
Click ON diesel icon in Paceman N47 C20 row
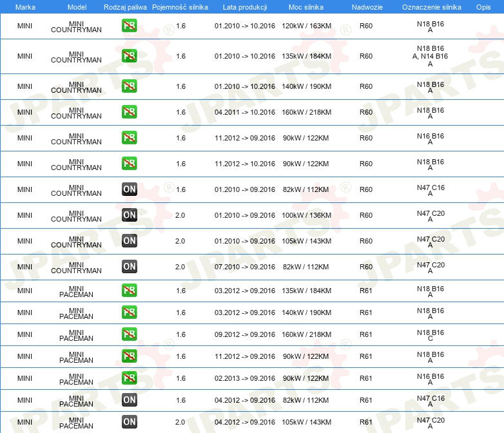[129, 422]
